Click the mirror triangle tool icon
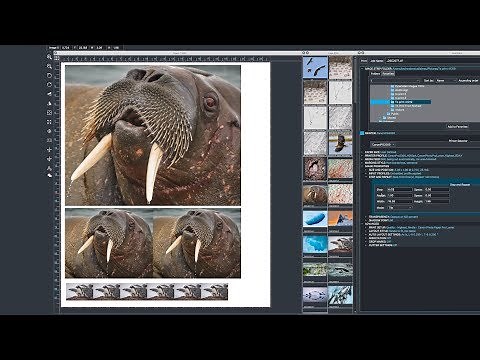Viewport: 480px width, 360px height. [x=49, y=103]
